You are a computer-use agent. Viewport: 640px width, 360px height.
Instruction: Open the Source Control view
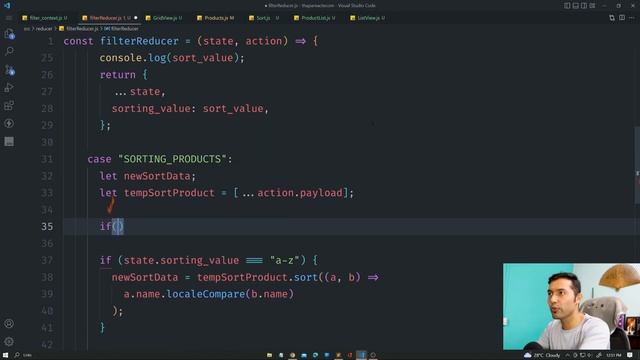tap(9, 70)
